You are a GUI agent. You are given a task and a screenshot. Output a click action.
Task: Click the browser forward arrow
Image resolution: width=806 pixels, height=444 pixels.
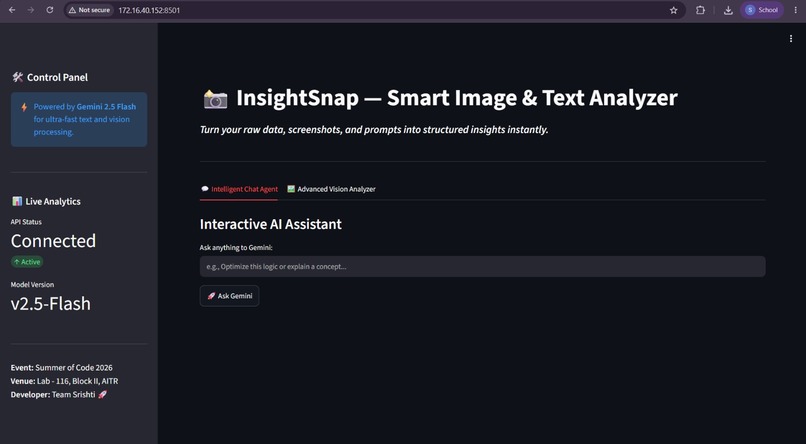(31, 10)
